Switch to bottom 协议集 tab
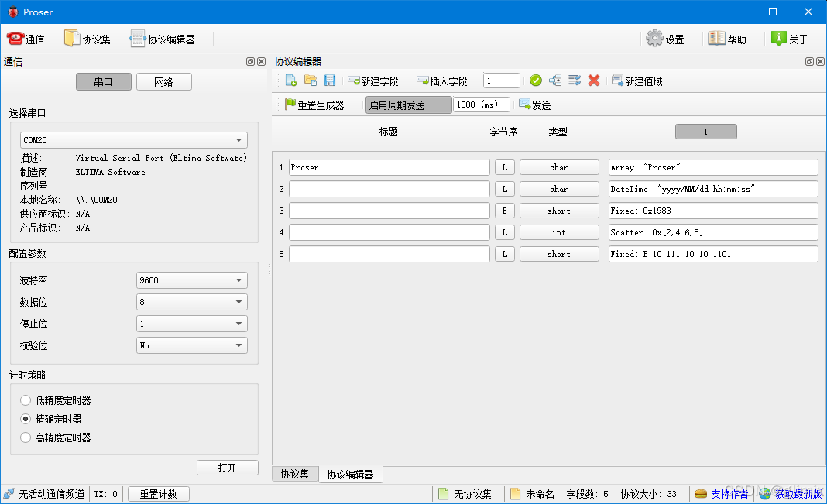The image size is (827, 504). pyautogui.click(x=295, y=474)
